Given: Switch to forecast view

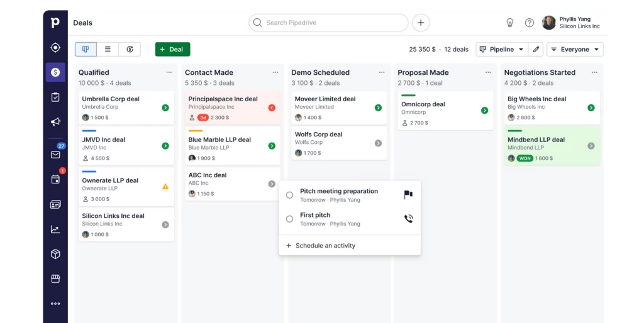Looking at the screenshot, I should pyautogui.click(x=130, y=49).
